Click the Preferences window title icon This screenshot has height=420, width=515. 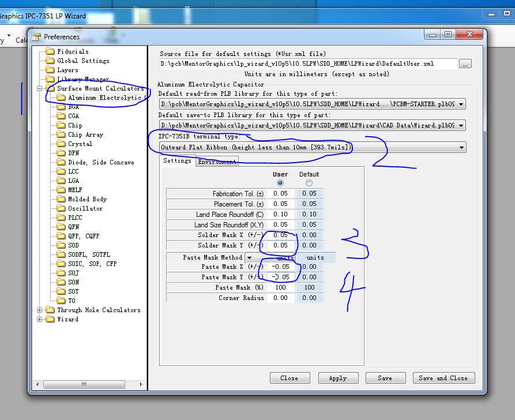36,36
